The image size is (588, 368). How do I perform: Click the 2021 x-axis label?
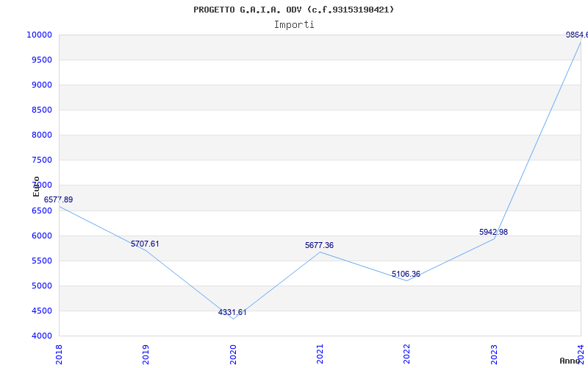320,354
